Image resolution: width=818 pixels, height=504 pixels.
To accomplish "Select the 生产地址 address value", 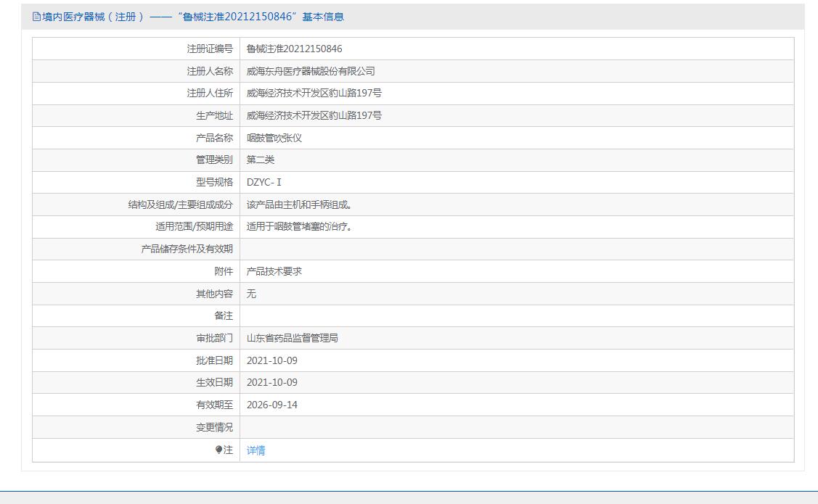I will (x=314, y=116).
